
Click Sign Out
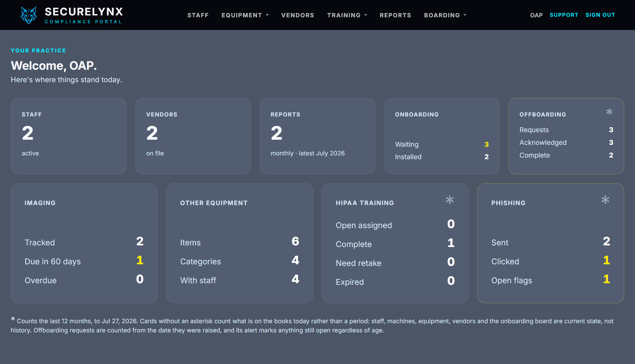(x=600, y=15)
